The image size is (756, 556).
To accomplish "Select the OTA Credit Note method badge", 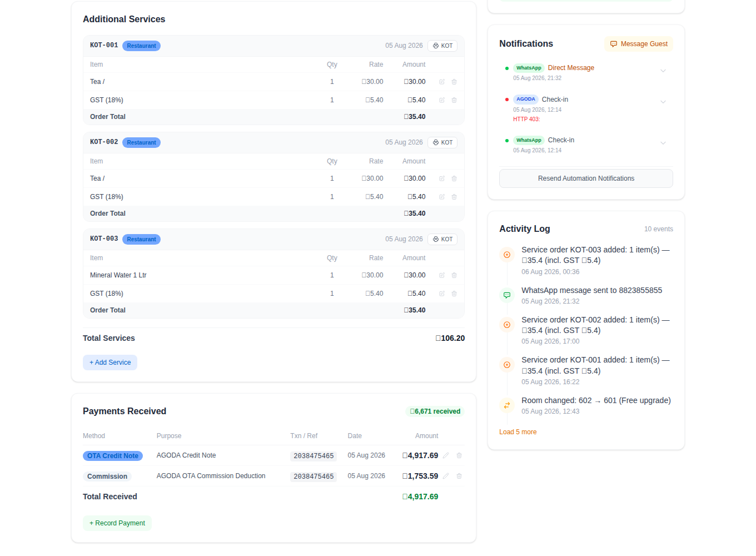I will tap(113, 456).
